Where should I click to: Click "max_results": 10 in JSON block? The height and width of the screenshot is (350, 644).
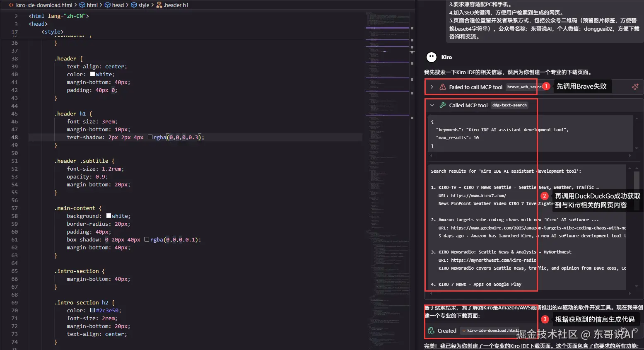(x=457, y=138)
